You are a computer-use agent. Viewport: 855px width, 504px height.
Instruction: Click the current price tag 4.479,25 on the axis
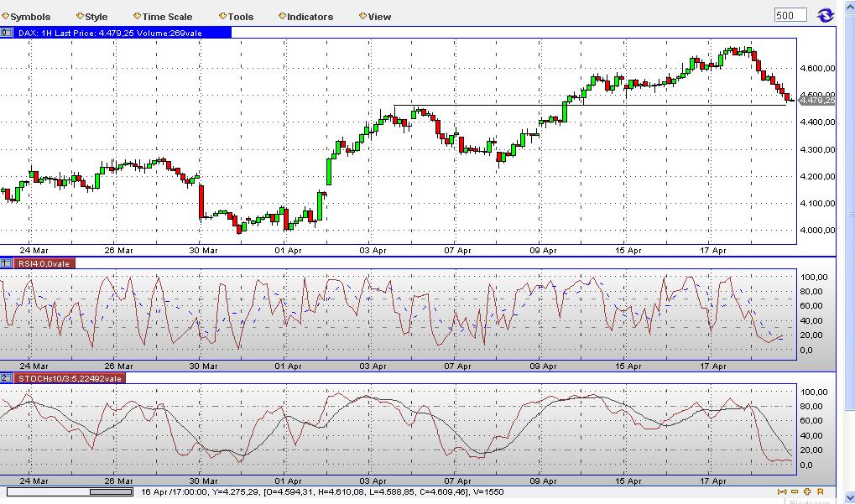817,100
